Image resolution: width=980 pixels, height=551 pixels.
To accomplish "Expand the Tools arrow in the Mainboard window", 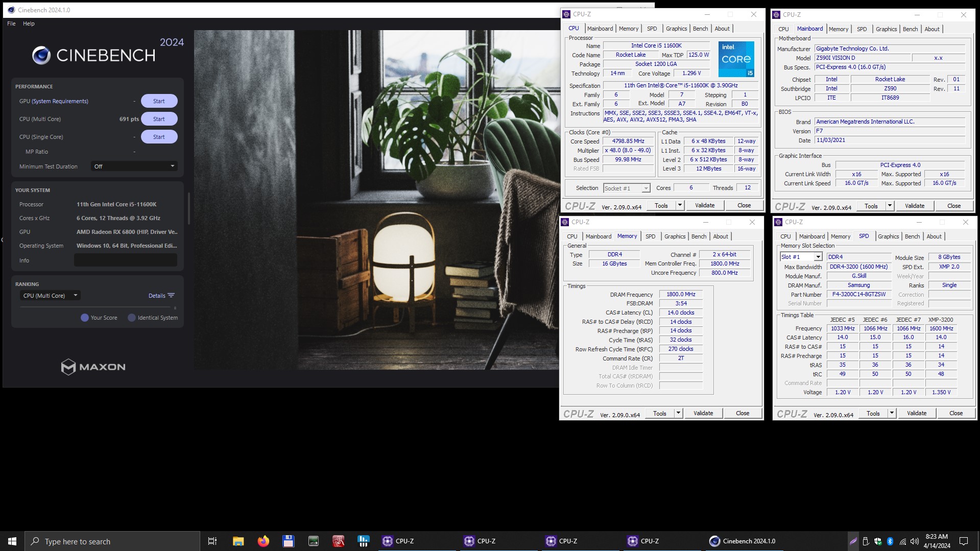I will pos(890,206).
